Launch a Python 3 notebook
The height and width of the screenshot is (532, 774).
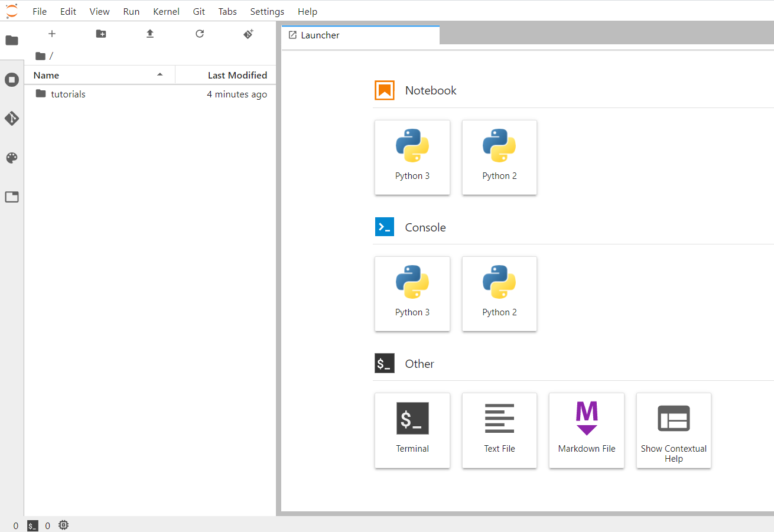[412, 157]
